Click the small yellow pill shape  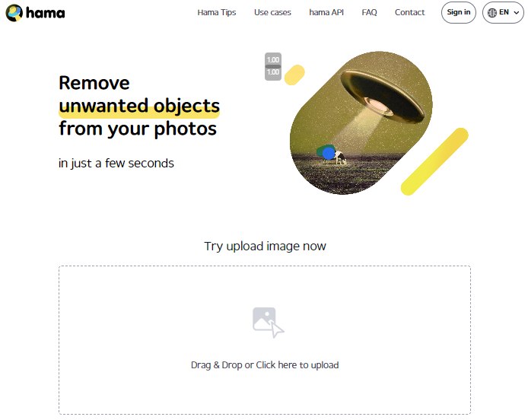(294, 75)
